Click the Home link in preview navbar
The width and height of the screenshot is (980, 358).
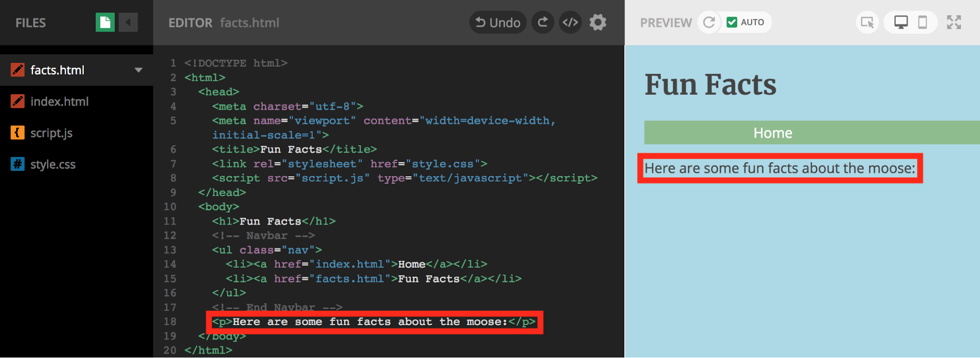pos(773,133)
